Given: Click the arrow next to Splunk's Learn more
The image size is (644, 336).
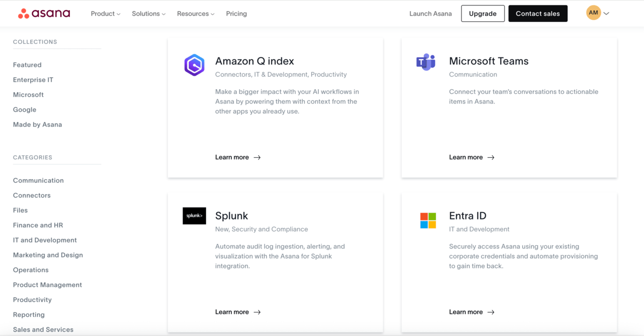Looking at the screenshot, I should (x=257, y=312).
